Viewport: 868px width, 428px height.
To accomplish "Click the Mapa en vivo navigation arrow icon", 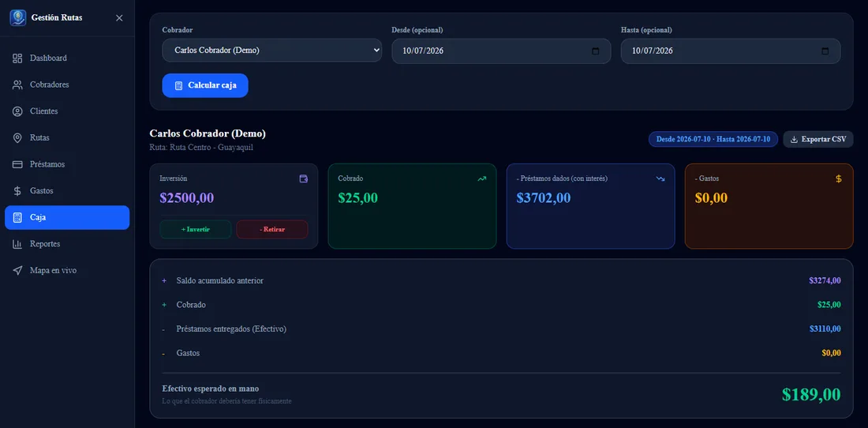I will [x=17, y=271].
